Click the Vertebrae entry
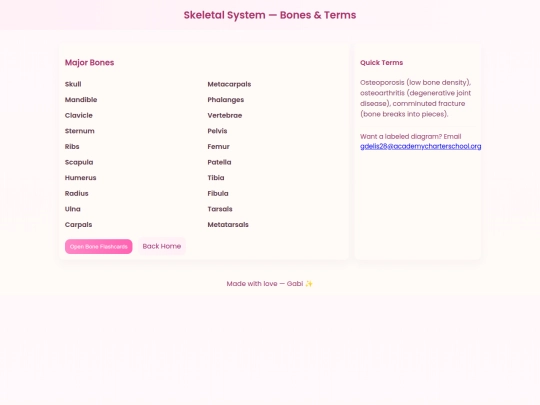The width and height of the screenshot is (540, 405). pos(225,115)
